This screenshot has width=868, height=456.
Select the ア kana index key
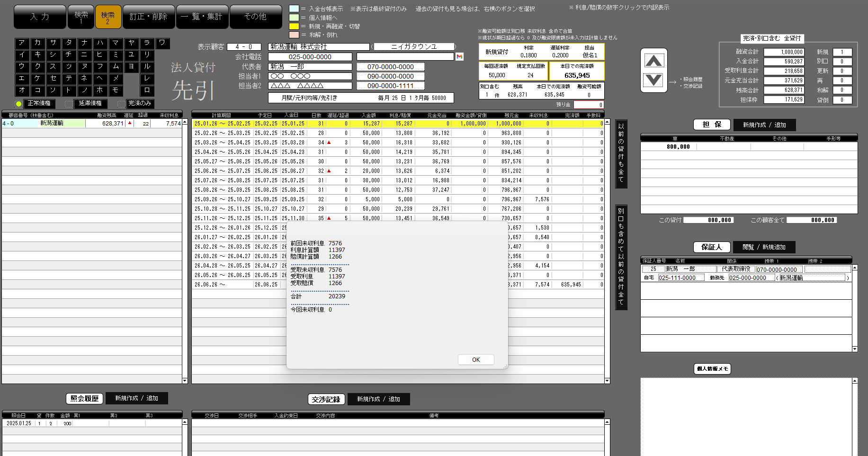(21, 43)
